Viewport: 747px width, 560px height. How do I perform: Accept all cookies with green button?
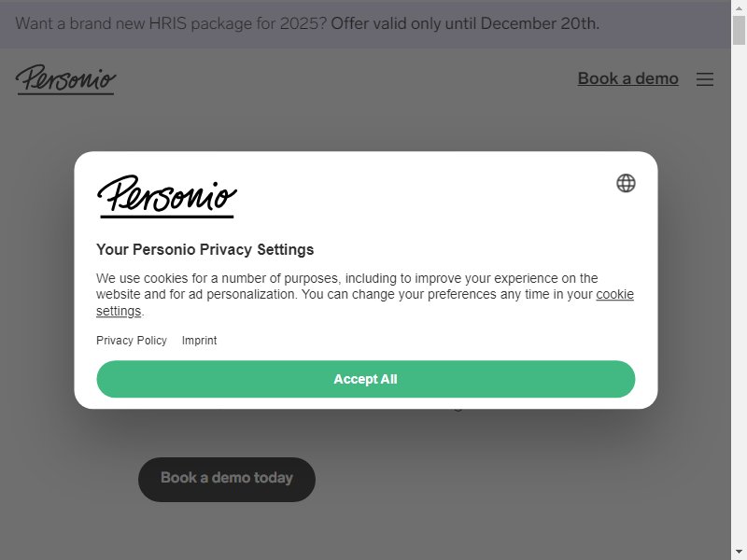(x=365, y=379)
